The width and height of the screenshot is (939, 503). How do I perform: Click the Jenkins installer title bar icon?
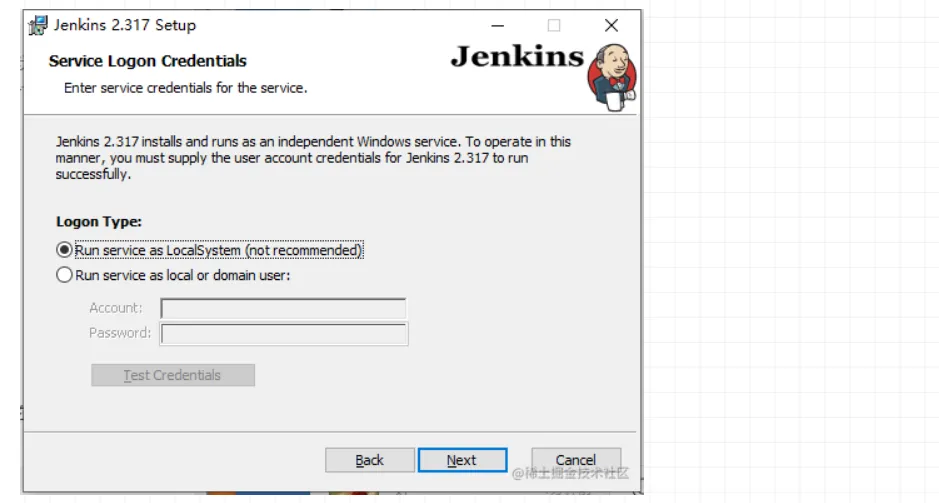click(38, 25)
